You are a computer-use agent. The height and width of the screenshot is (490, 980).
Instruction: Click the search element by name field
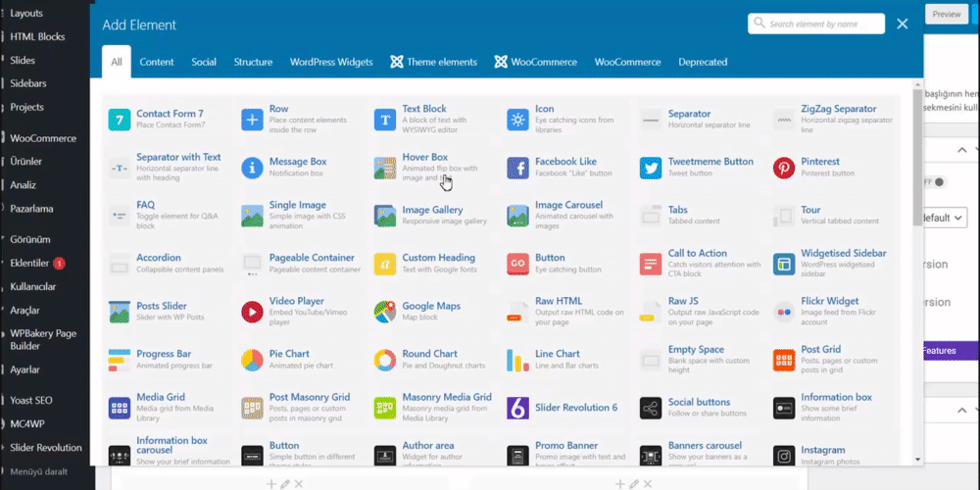coord(815,24)
